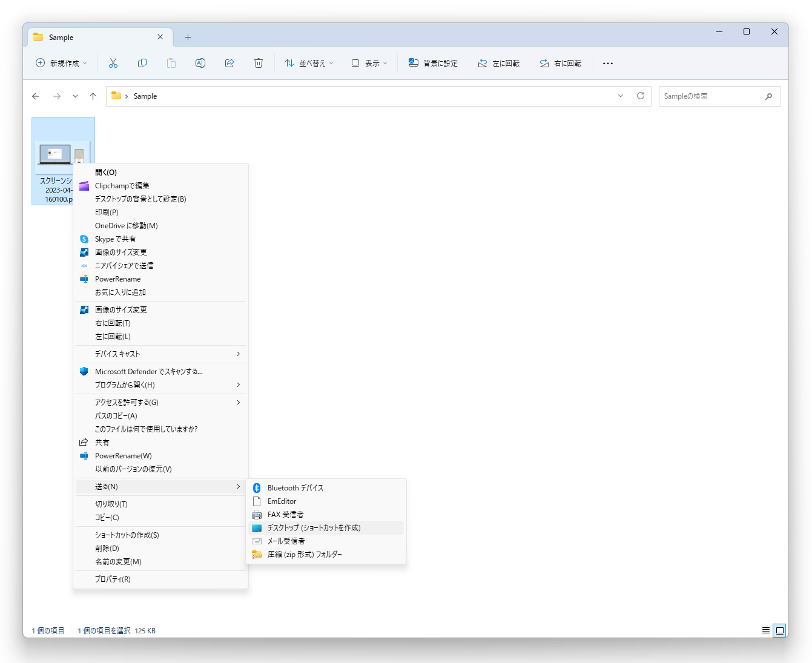Image resolution: width=812 pixels, height=663 pixels.
Task: Rotate the image left using 左に回転 icon
Action: click(x=499, y=63)
